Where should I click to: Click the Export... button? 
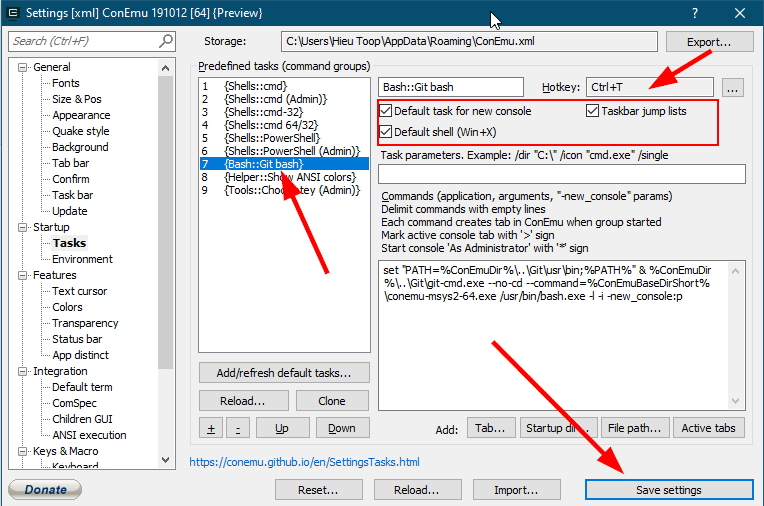pyautogui.click(x=707, y=42)
